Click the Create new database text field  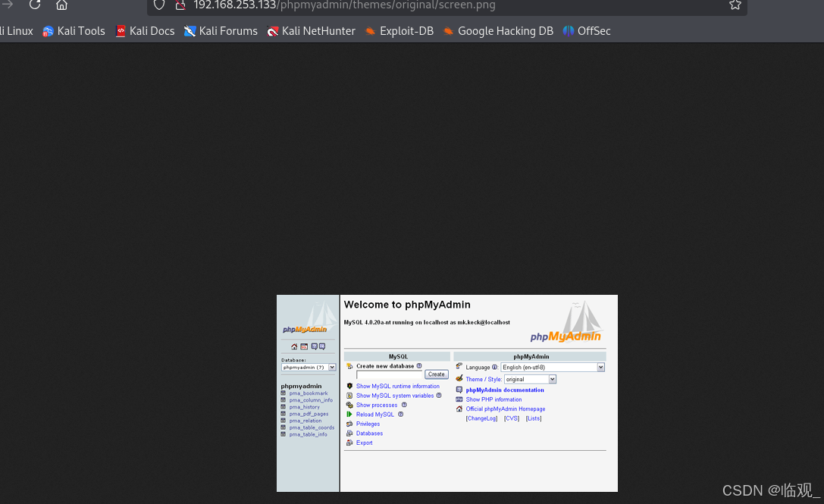tap(390, 374)
